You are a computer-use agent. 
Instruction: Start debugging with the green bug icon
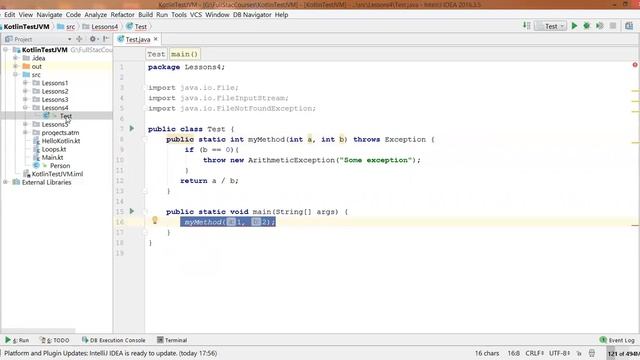587,26
